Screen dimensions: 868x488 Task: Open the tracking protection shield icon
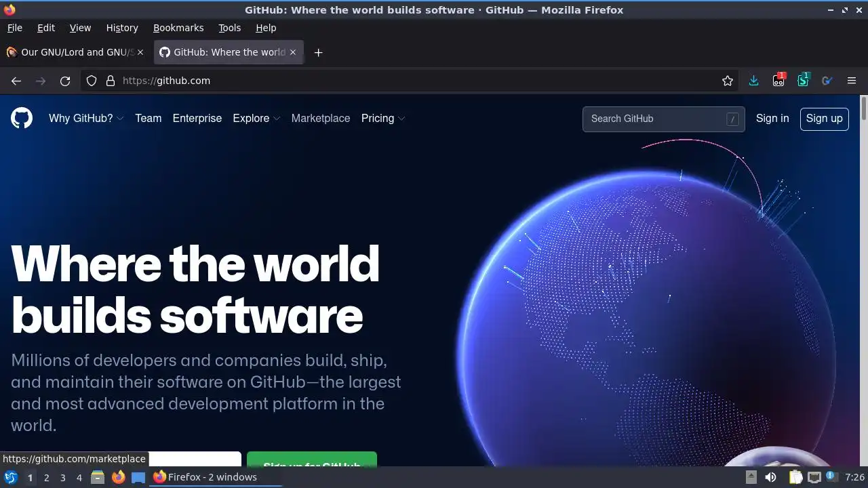coord(92,81)
